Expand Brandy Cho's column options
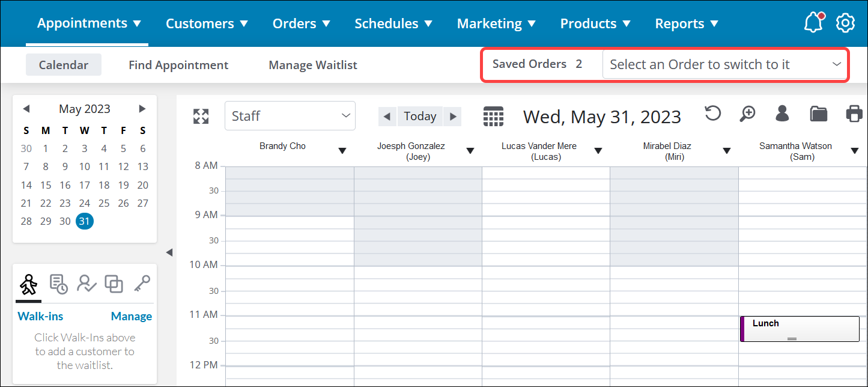Viewport: 868px width, 387px height. [342, 151]
